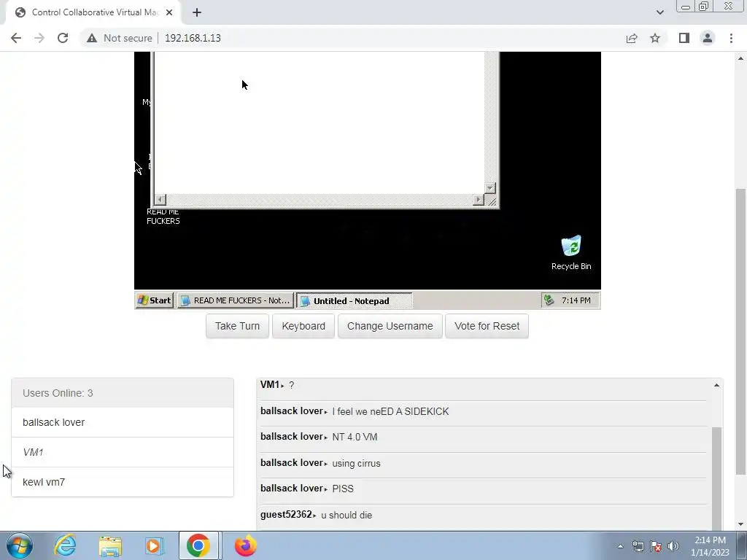Click the VM clock showing 7:14 PM
Viewport: 747px width, 560px height.
[576, 300]
